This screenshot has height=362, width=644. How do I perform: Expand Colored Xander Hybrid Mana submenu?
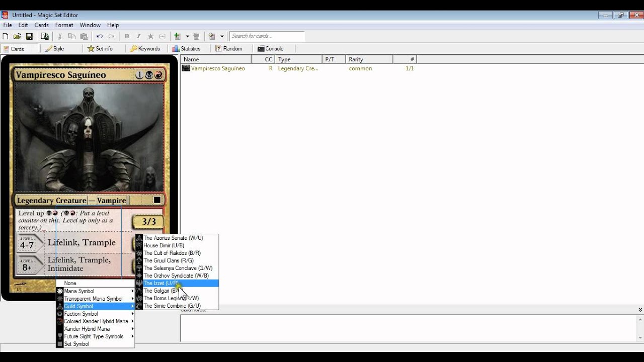coord(95,321)
